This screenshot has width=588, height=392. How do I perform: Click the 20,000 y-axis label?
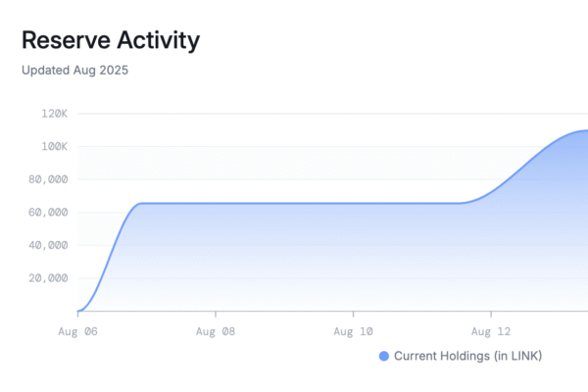47,277
